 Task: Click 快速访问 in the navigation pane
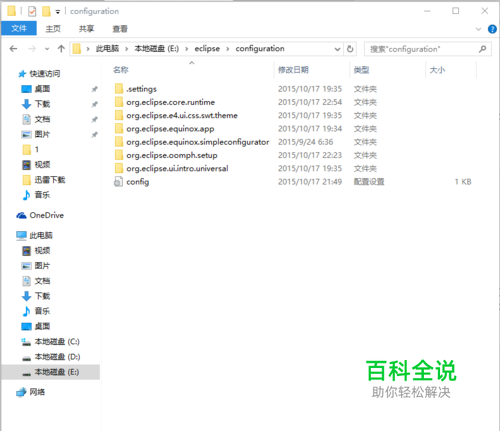[x=40, y=74]
